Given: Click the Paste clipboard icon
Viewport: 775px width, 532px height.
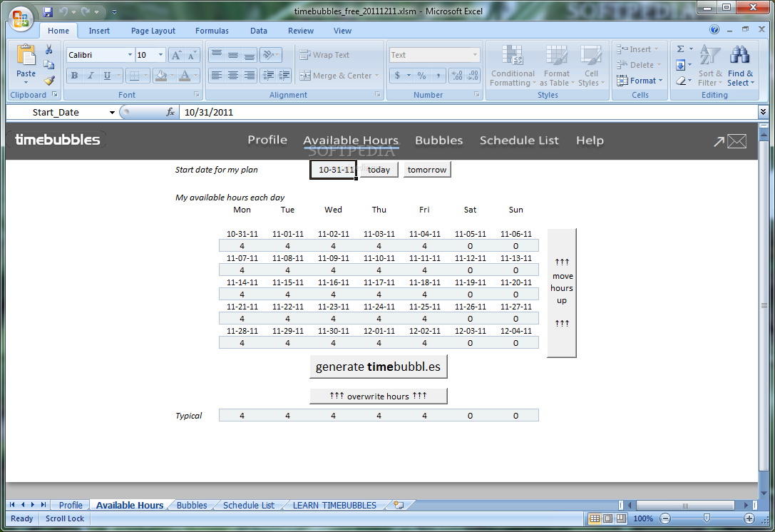Looking at the screenshot, I should click(x=26, y=54).
